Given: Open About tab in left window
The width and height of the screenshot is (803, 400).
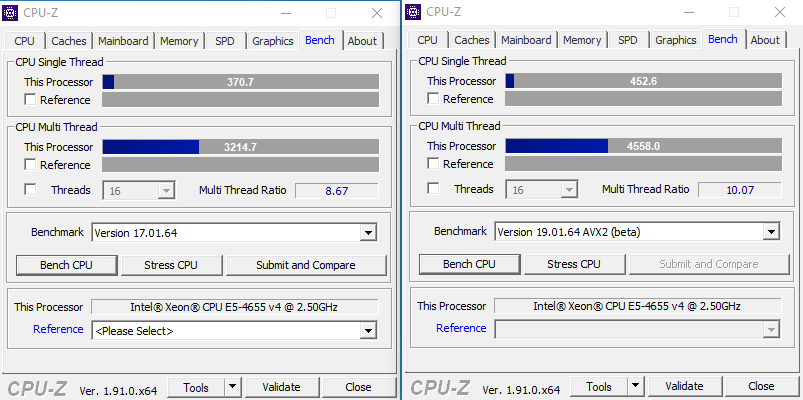Looking at the screenshot, I should click(363, 41).
